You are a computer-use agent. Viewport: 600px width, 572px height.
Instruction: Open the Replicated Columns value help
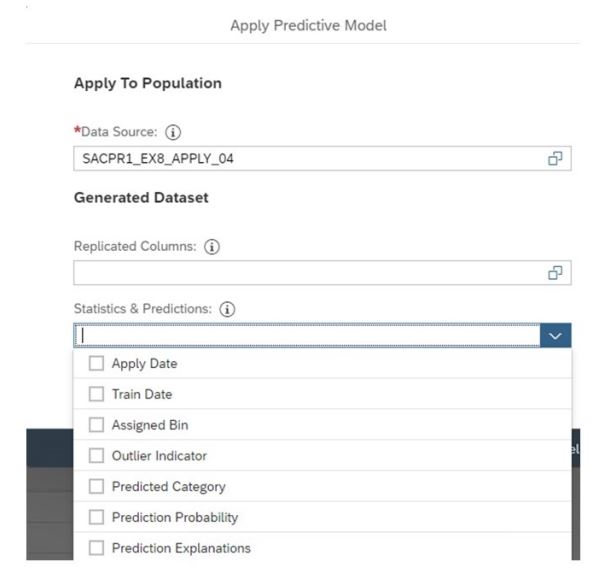pyautogui.click(x=555, y=272)
